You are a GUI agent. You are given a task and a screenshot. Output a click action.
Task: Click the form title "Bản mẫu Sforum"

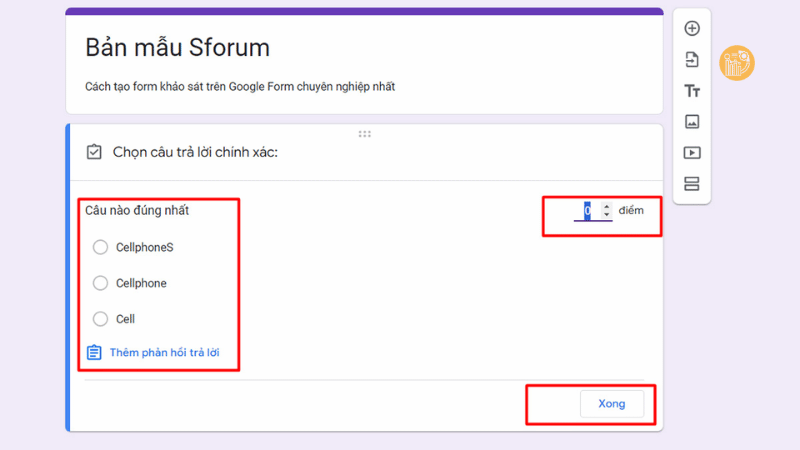click(177, 48)
